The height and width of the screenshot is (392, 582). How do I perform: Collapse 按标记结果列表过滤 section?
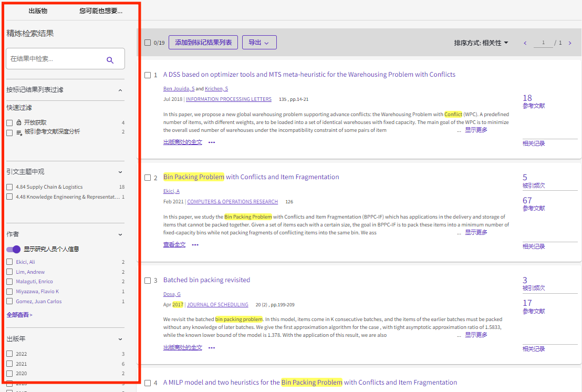click(x=120, y=90)
